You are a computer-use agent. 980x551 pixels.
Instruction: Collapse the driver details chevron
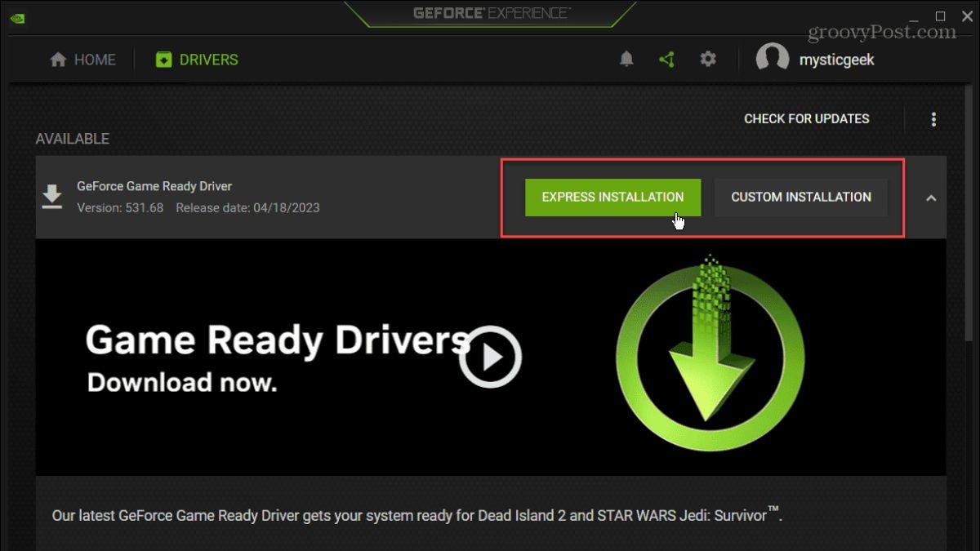[x=931, y=198]
